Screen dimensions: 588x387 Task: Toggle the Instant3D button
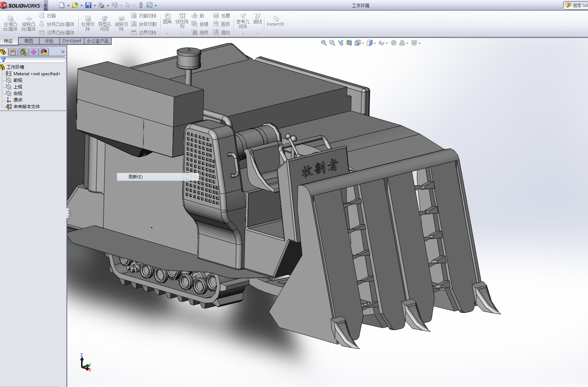coord(275,21)
